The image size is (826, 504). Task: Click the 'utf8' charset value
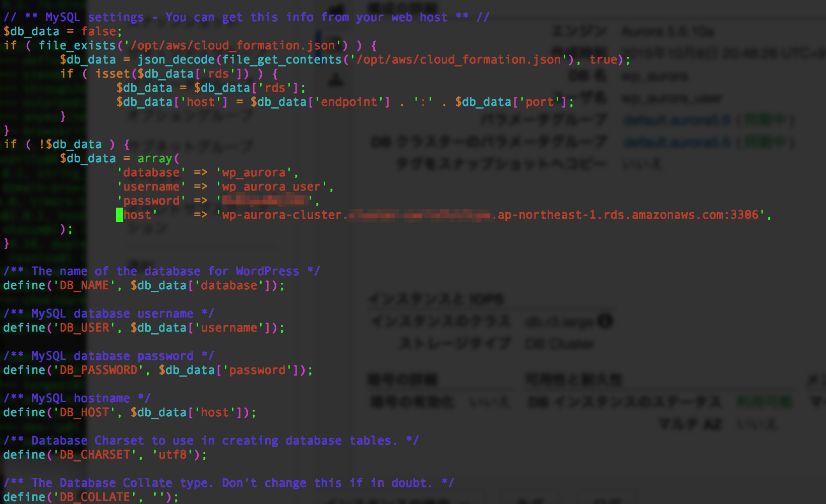tap(172, 455)
